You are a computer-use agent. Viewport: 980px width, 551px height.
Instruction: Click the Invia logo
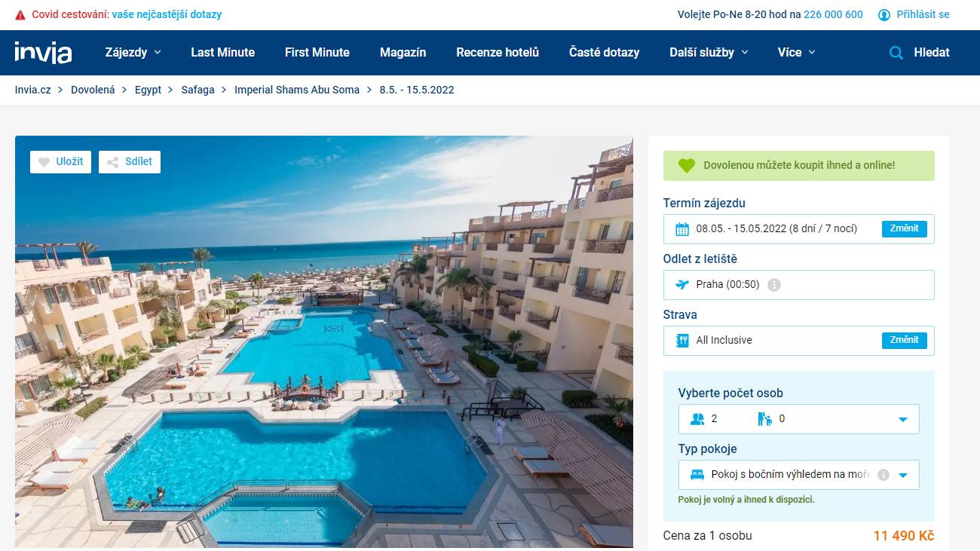pos(43,52)
